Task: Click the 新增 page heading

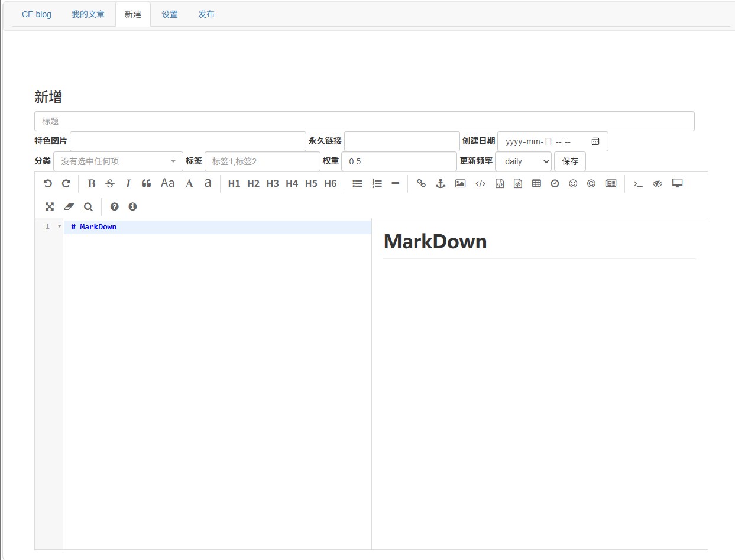Action: [48, 97]
